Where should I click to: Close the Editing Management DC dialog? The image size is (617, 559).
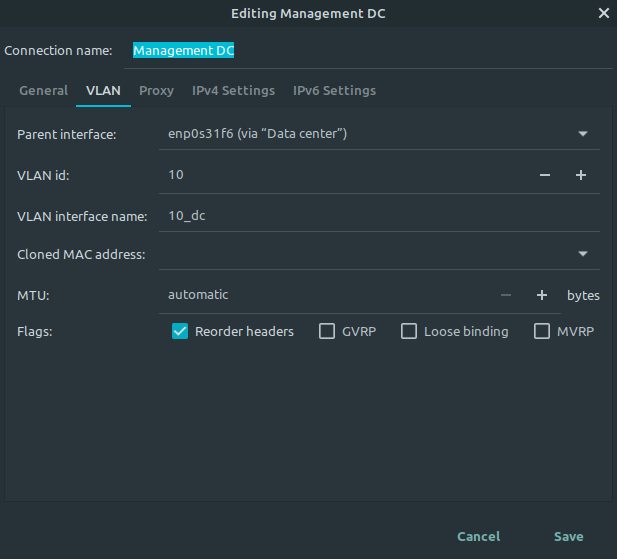pos(604,13)
